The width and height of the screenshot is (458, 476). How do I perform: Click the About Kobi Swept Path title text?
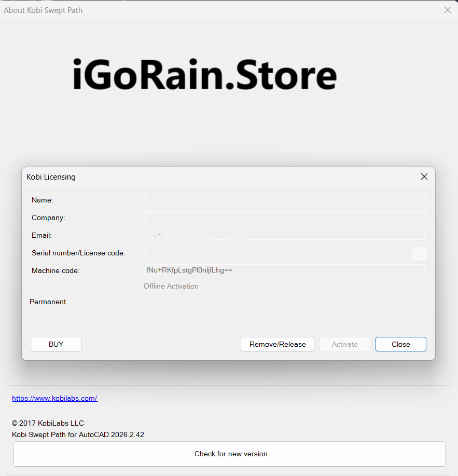point(43,10)
